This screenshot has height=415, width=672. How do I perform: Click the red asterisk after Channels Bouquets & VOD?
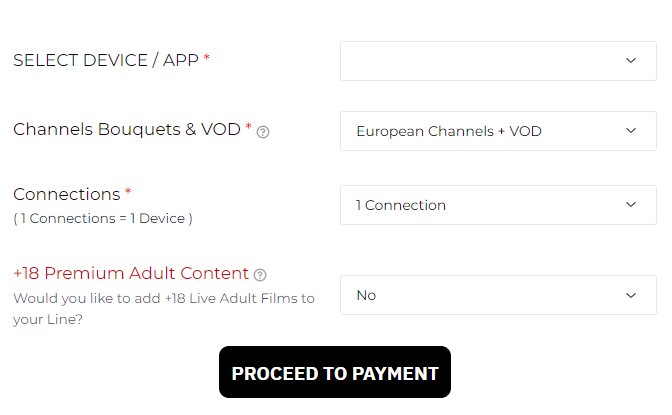[x=248, y=128]
